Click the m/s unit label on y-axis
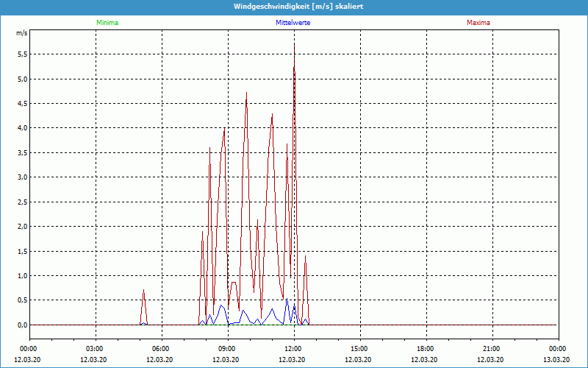Image resolution: width=588 pixels, height=368 pixels. (21, 34)
